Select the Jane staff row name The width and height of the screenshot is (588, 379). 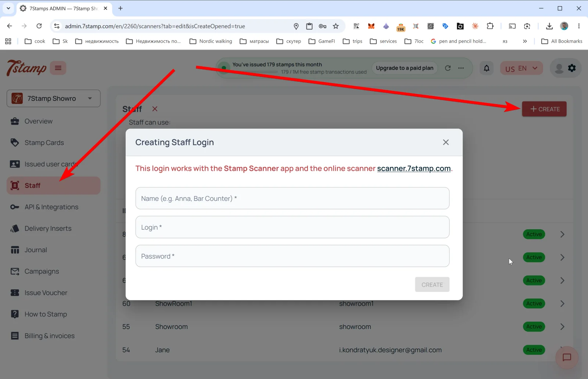162,350
